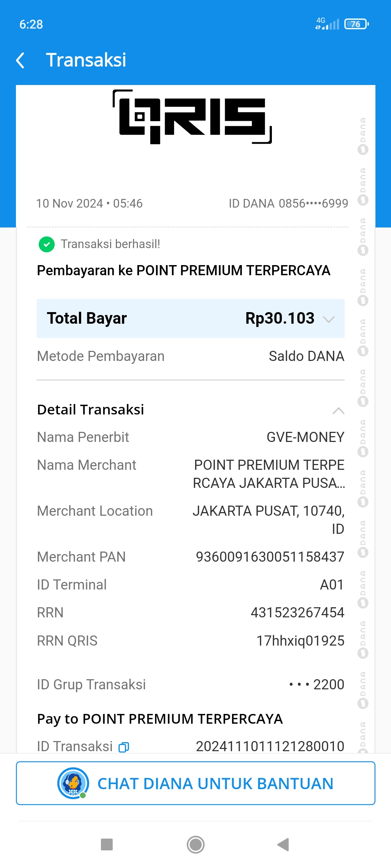Tap the back arrow beside Transaksi
This screenshot has width=391, height=868.
tap(21, 60)
